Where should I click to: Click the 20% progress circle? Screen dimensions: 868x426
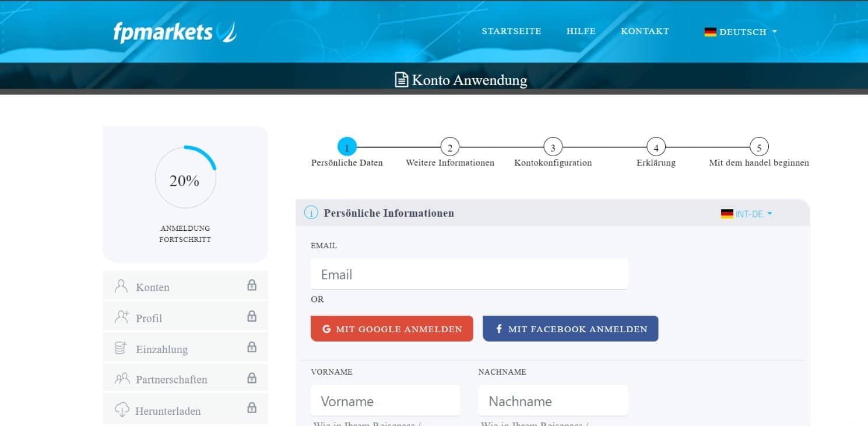(x=185, y=177)
